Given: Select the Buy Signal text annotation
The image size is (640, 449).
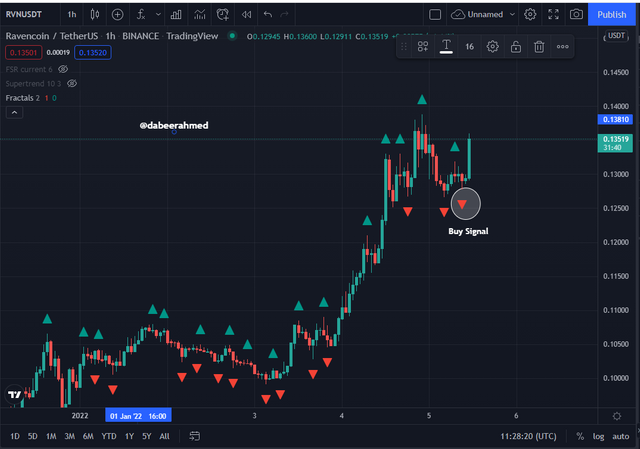Looking at the screenshot, I should click(468, 231).
